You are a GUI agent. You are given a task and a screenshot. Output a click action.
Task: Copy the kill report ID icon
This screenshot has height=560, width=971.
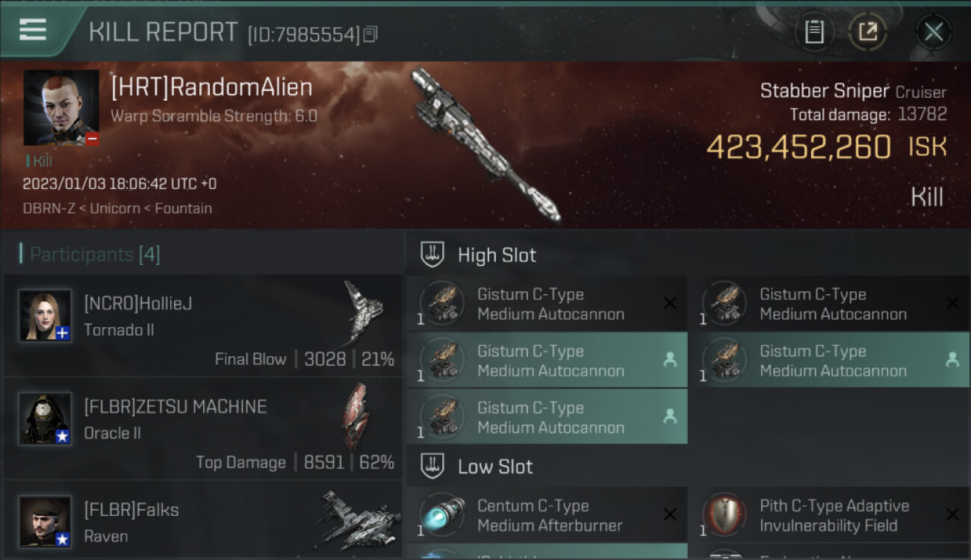(x=370, y=34)
